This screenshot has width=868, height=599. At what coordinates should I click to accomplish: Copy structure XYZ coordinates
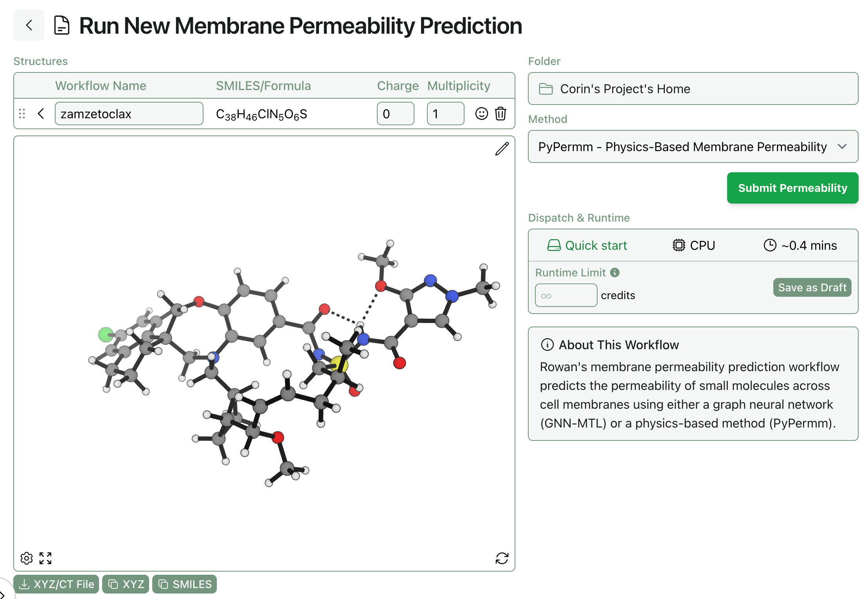pos(126,584)
